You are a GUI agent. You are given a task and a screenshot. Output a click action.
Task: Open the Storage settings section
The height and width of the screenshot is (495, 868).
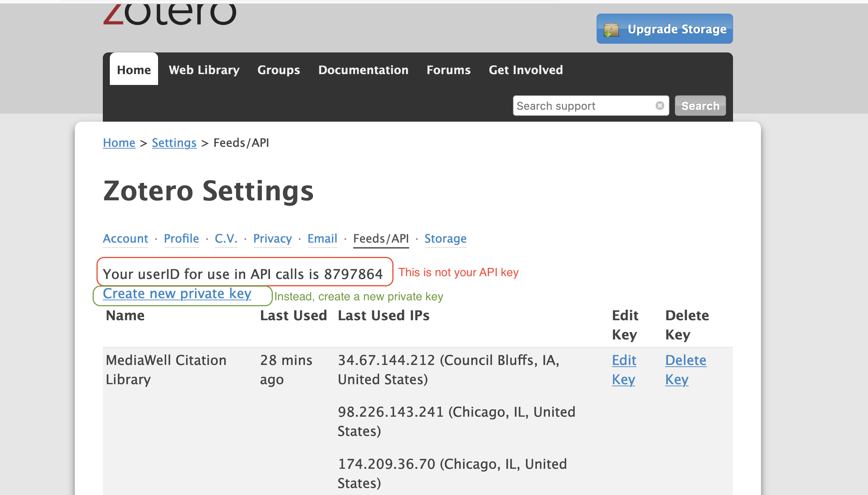445,238
